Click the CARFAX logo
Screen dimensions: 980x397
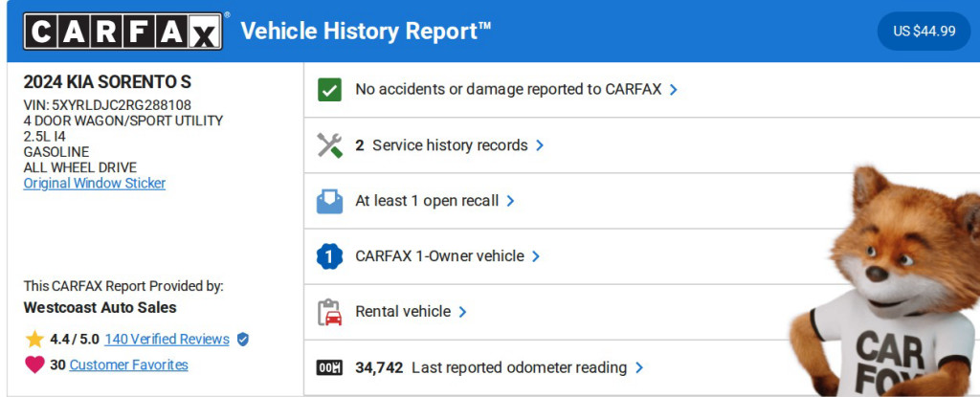click(x=122, y=32)
